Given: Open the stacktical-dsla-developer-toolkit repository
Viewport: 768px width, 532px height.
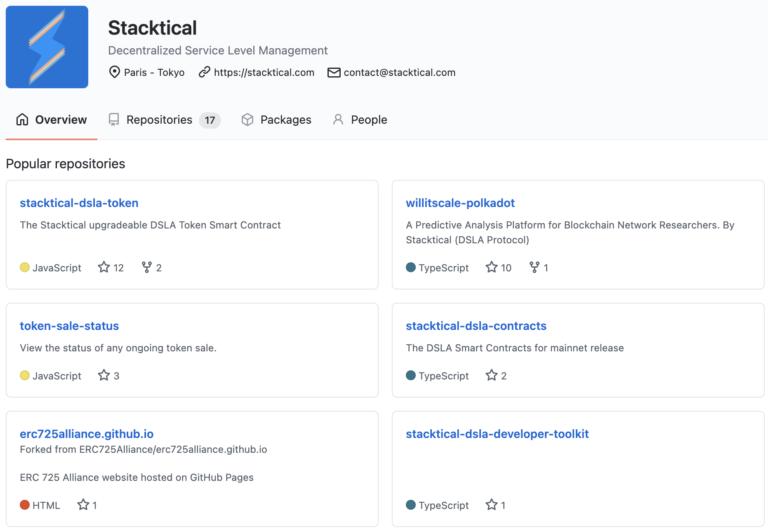Looking at the screenshot, I should [x=497, y=434].
